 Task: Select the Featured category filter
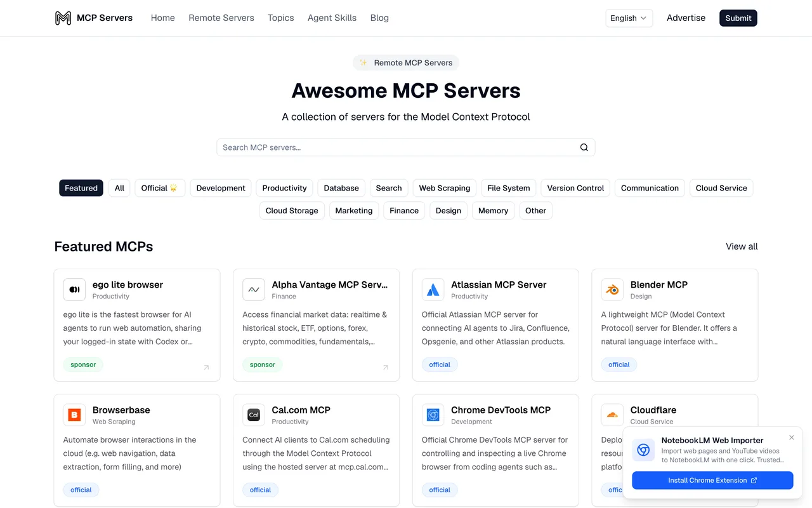(81, 188)
